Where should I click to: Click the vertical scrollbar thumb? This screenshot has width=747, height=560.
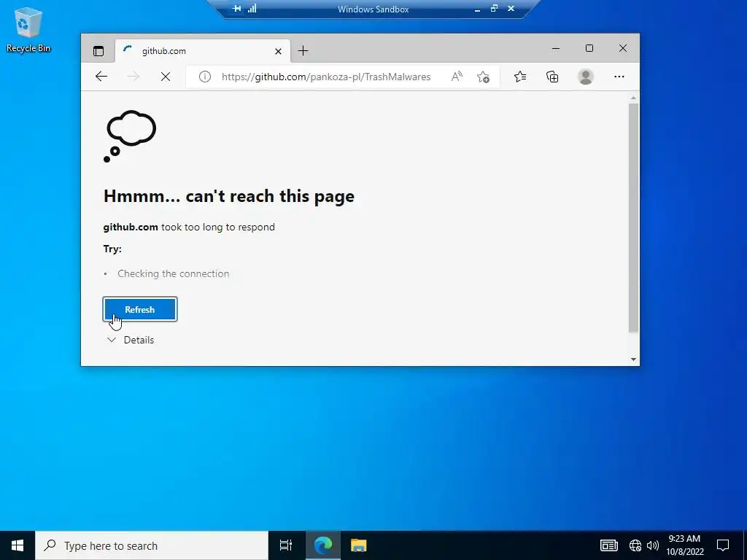pyautogui.click(x=633, y=218)
